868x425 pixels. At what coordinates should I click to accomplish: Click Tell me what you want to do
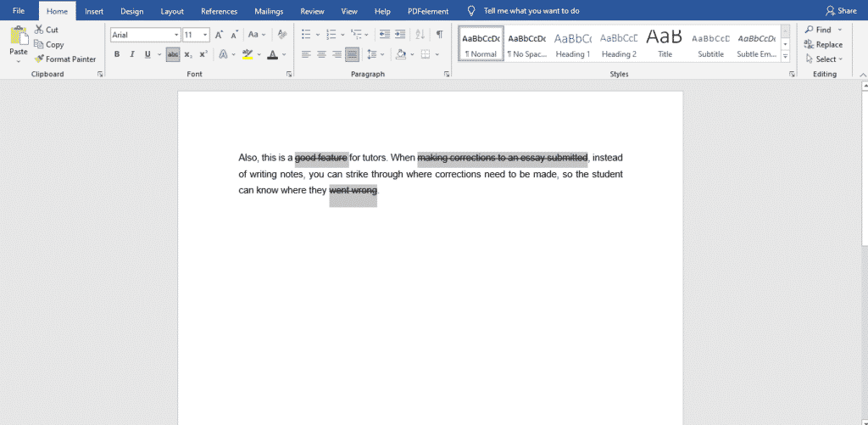pyautogui.click(x=531, y=11)
